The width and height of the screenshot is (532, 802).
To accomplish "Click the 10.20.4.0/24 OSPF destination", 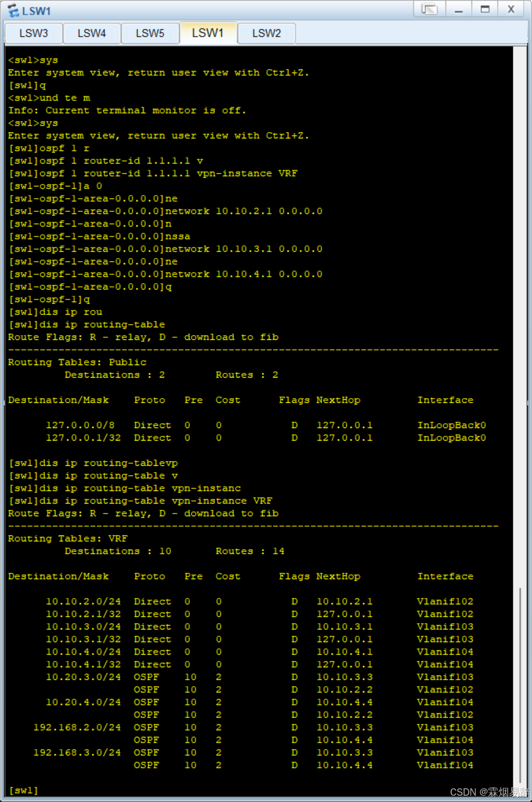I will pos(83,702).
